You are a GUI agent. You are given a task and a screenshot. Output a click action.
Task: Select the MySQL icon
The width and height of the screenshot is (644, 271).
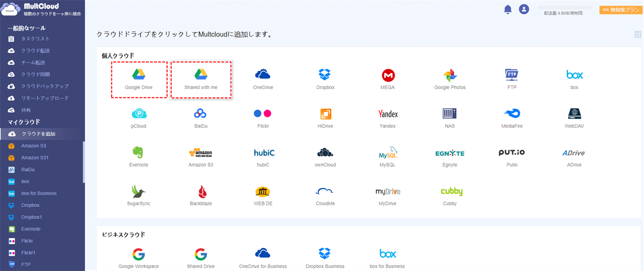tap(388, 157)
